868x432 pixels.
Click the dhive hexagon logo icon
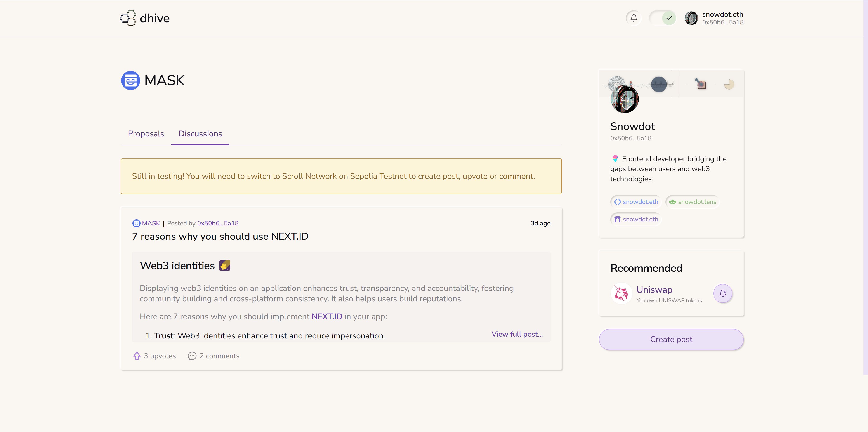128,18
